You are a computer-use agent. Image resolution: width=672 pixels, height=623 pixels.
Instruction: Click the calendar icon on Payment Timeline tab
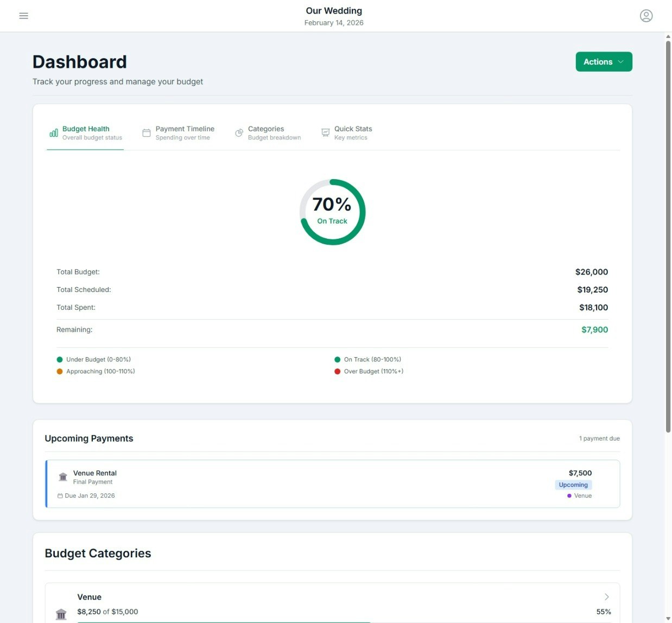(x=146, y=132)
